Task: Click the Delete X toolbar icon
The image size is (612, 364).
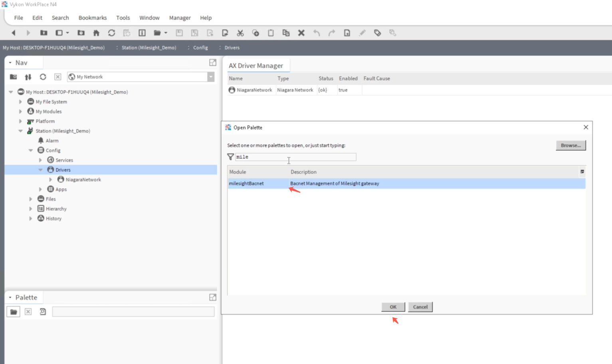Action: click(301, 33)
